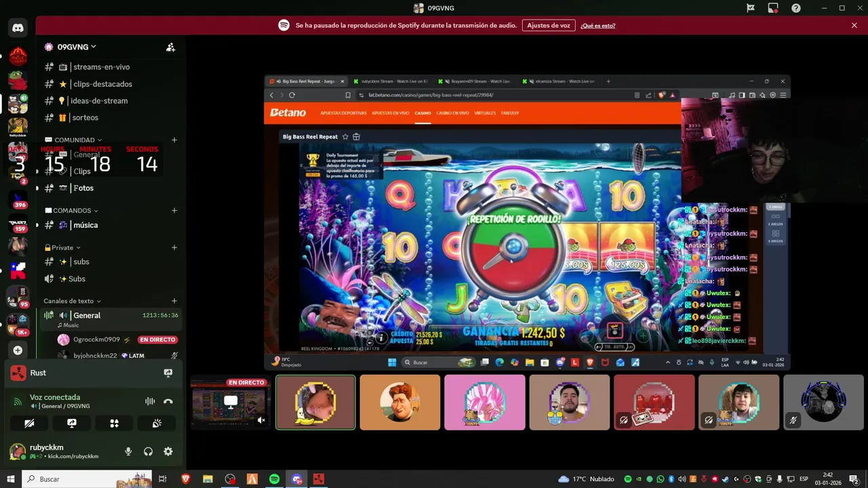The width and height of the screenshot is (868, 488).
Task: Open Discord direct messages home
Action: (18, 28)
